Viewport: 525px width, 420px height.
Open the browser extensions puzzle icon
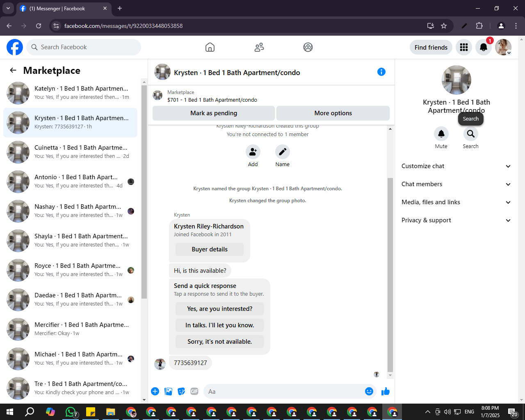point(479,26)
